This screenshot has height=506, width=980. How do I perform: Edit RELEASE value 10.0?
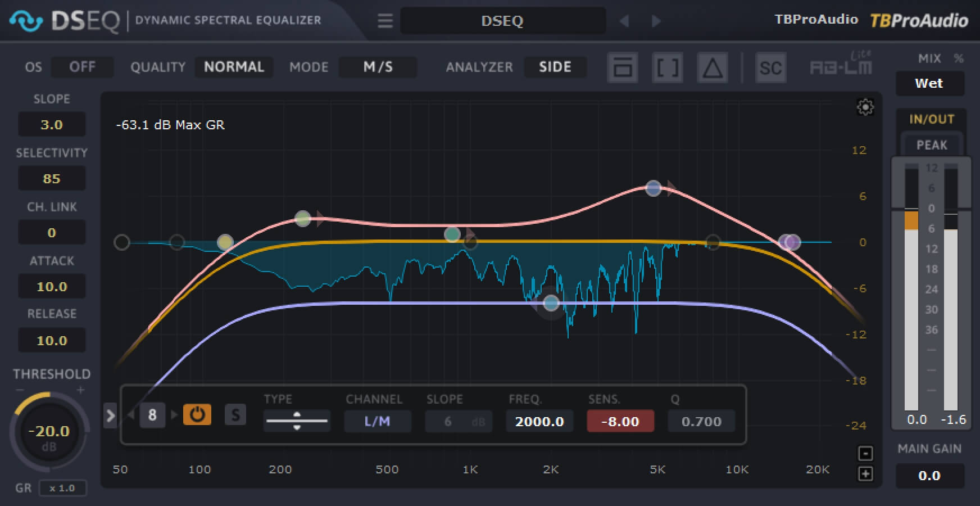(x=52, y=340)
